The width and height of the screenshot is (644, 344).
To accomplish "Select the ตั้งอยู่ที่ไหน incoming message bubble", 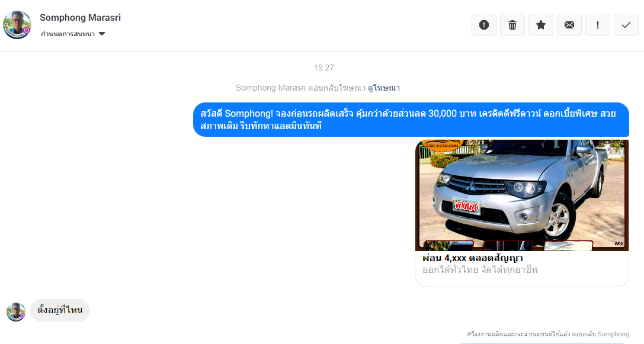I will tap(60, 310).
